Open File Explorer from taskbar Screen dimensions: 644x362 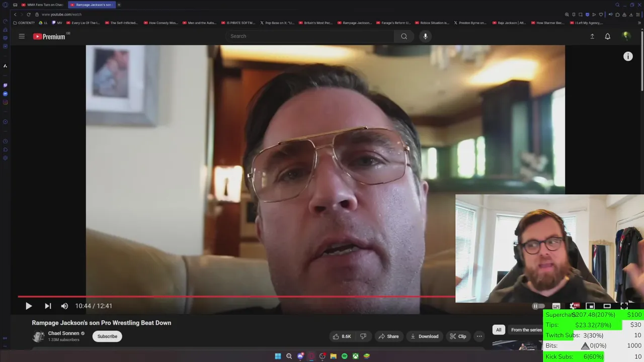[x=333, y=356]
